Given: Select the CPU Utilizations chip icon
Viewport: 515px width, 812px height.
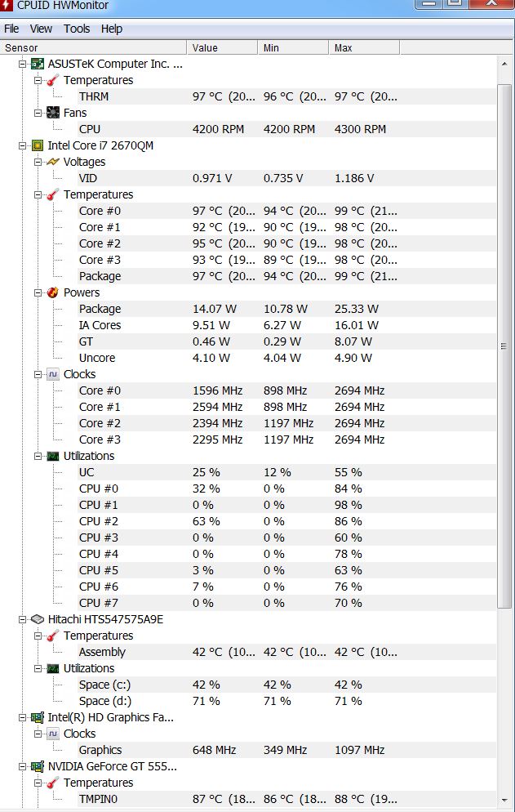Looking at the screenshot, I should [53, 456].
